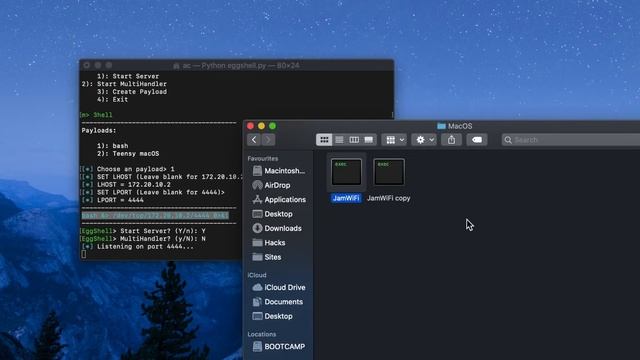Screen dimensions: 640x360
Task: Click '3): Create Payload' in Terminal
Action: coord(132,92)
